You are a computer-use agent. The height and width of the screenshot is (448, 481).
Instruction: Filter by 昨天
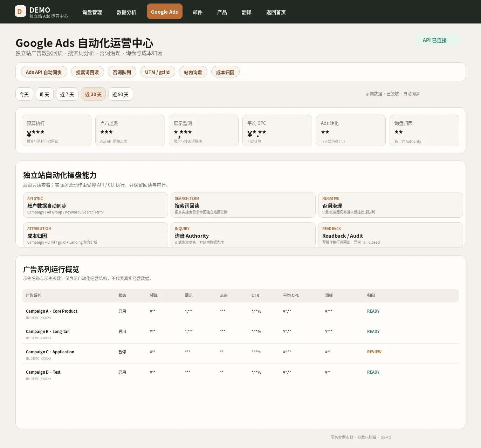click(44, 94)
